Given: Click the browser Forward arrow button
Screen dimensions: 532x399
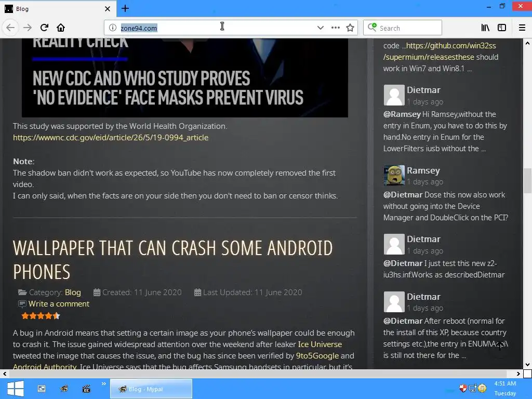Looking at the screenshot, I should click(x=28, y=28).
